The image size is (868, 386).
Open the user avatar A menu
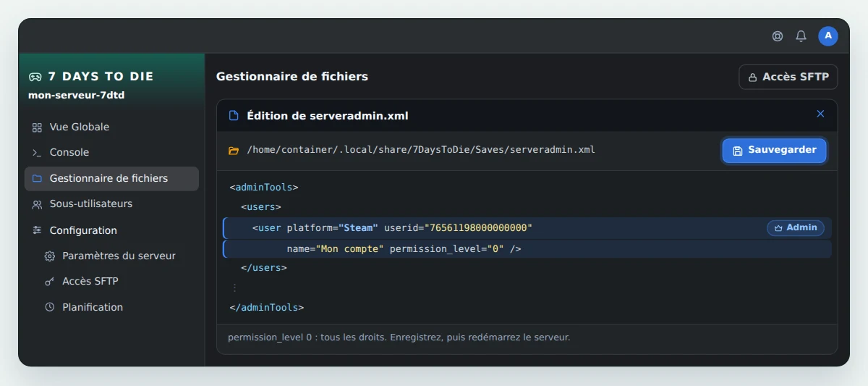coord(828,35)
